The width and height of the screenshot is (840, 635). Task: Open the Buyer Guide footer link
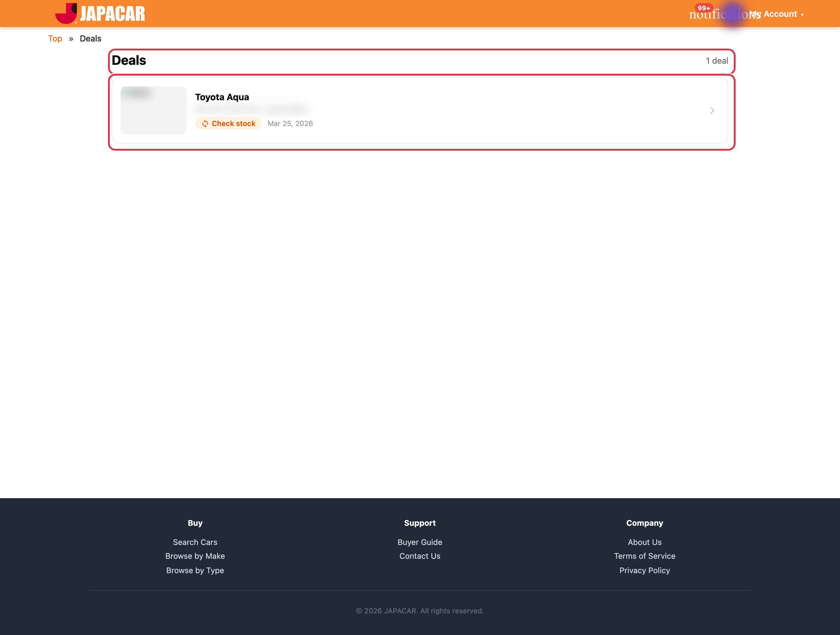[420, 542]
